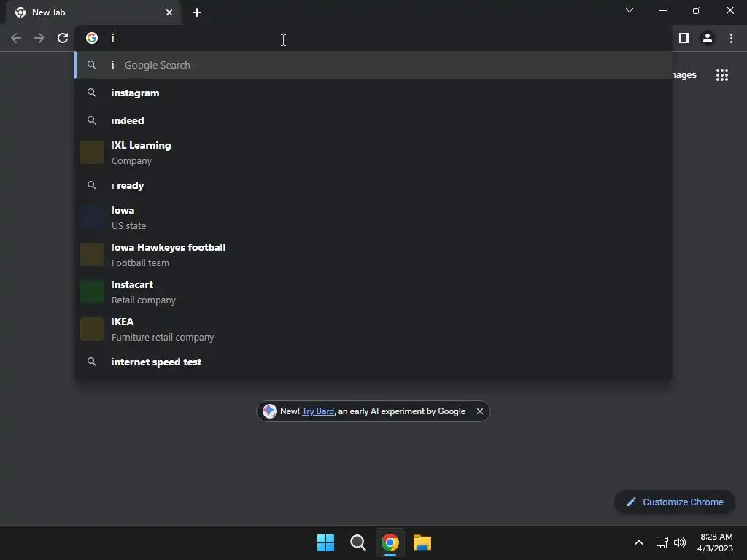Follow the 'Try Bard' link
The height and width of the screenshot is (560, 747).
(318, 411)
